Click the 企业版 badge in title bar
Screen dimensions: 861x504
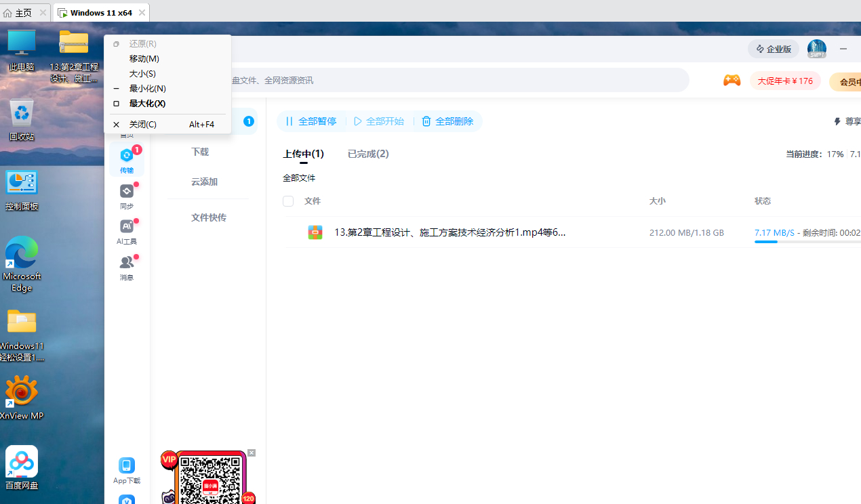[x=773, y=48]
